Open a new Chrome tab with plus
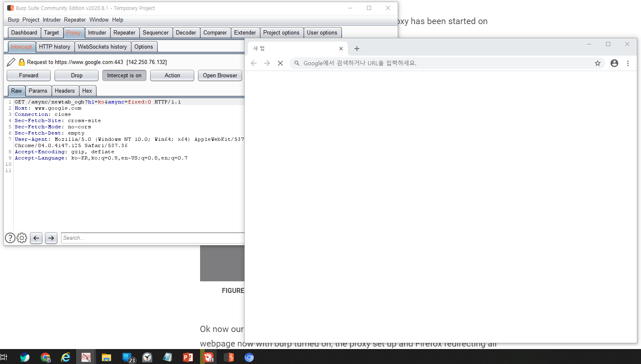This screenshot has height=364, width=641. [357, 49]
